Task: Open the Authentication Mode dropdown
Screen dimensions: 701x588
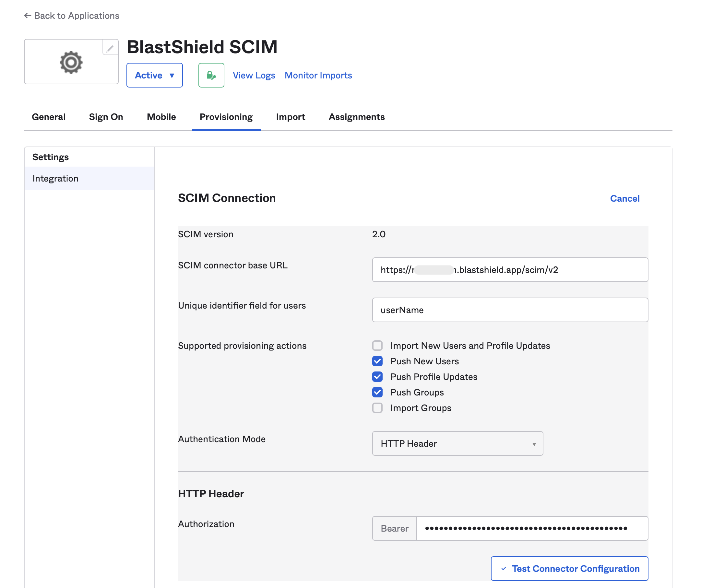Action: 457,443
